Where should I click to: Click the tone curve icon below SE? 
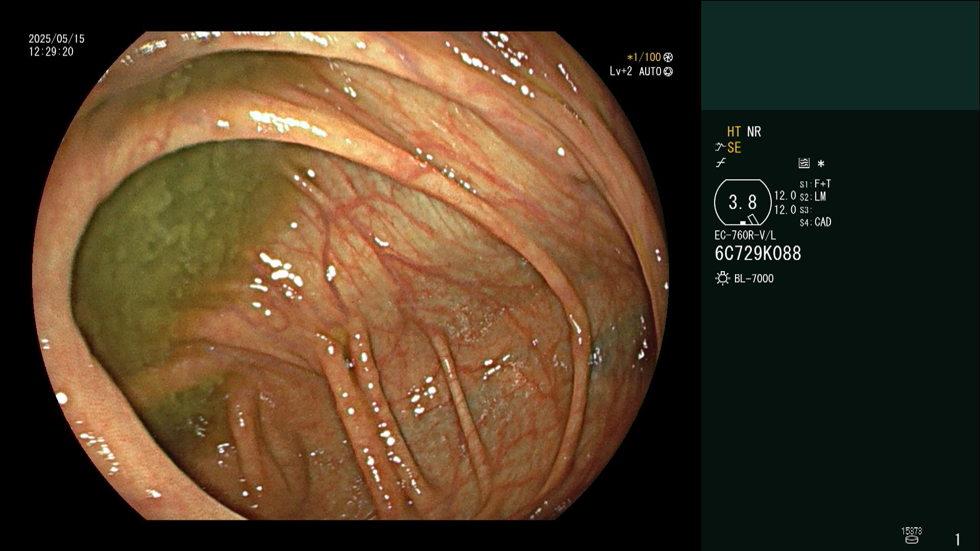click(x=721, y=163)
